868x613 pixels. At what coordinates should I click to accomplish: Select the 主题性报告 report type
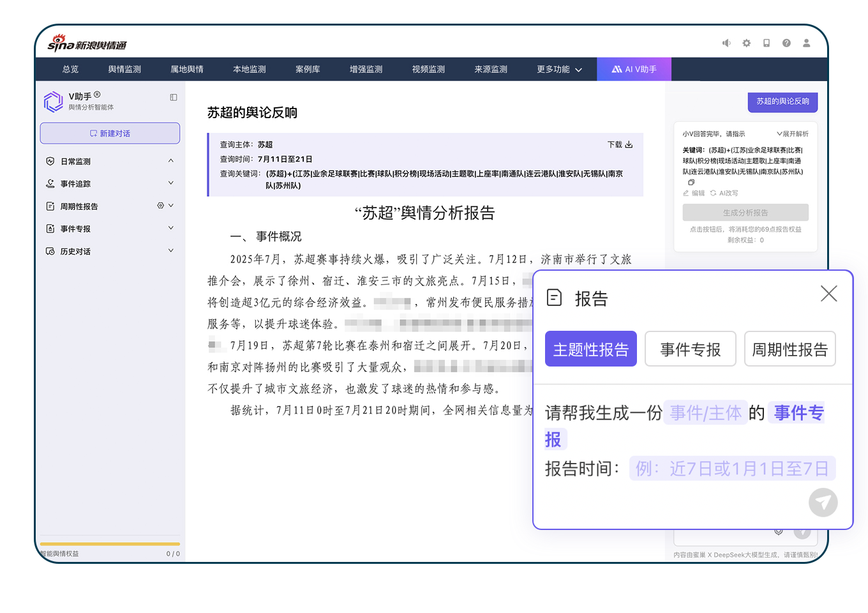[x=590, y=349]
